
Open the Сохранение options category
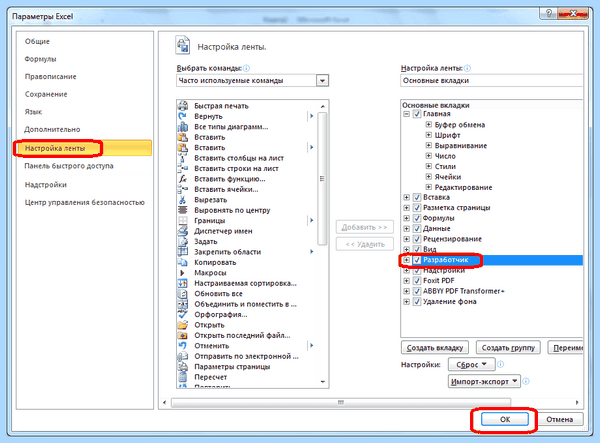(46, 94)
